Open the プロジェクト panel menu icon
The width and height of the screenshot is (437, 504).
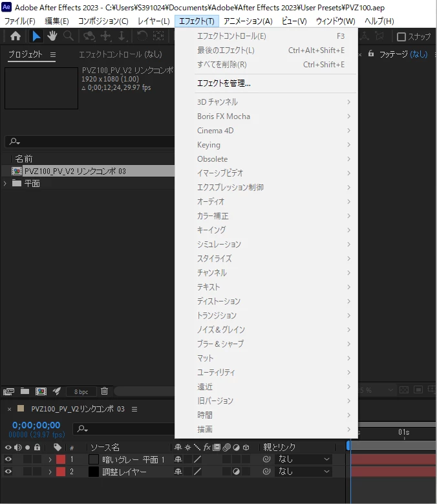52,55
